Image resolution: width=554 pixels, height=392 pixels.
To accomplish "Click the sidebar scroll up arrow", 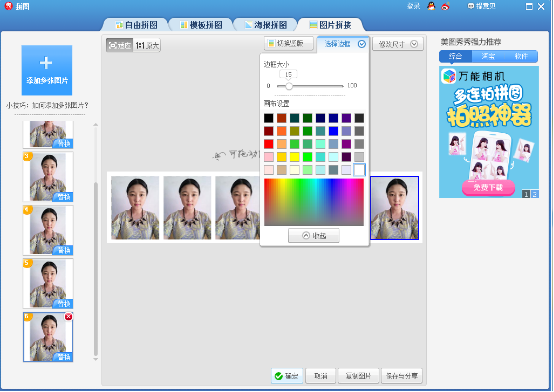I will pos(95,125).
